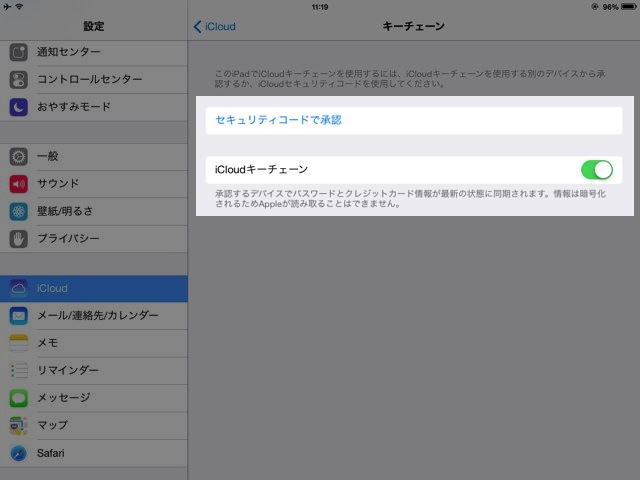
Task: Tap the orientation lock status icon
Action: click(595, 7)
